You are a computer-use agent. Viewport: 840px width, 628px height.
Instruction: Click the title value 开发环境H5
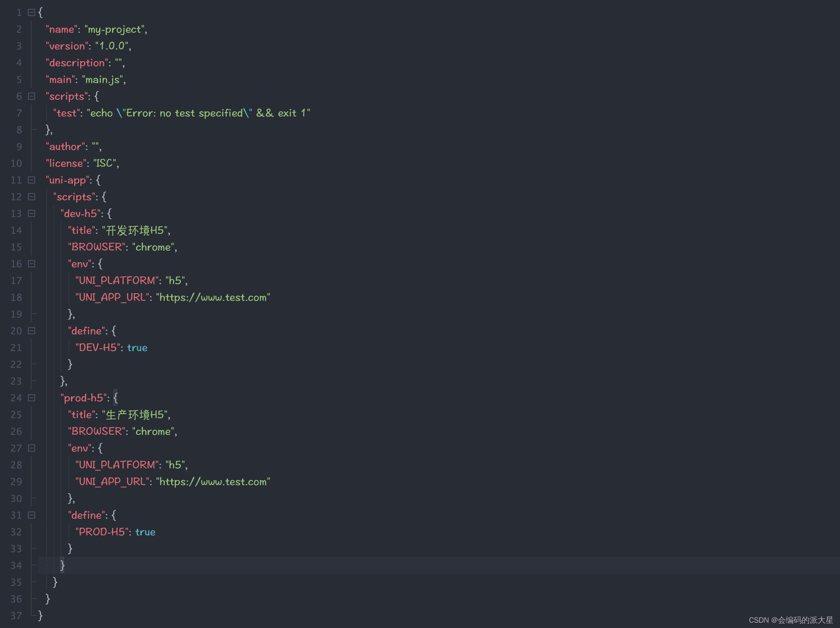(x=137, y=230)
